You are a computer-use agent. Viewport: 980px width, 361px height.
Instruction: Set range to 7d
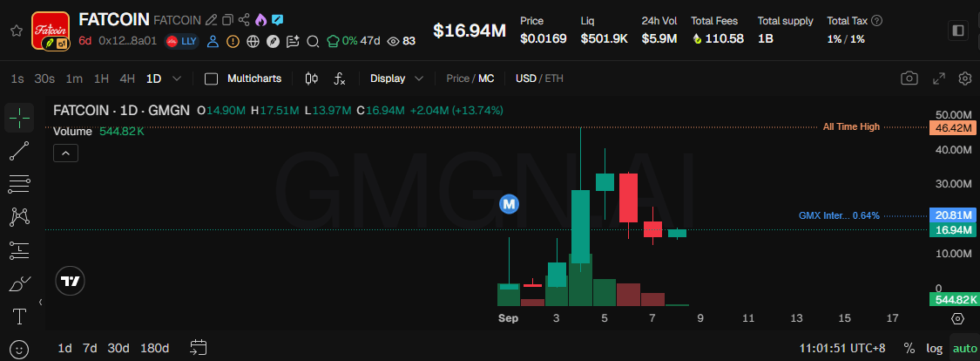[x=91, y=349]
